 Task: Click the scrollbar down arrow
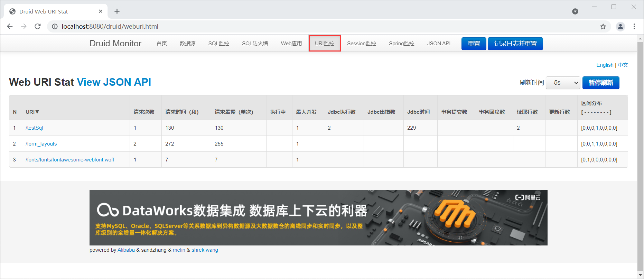pos(640,275)
